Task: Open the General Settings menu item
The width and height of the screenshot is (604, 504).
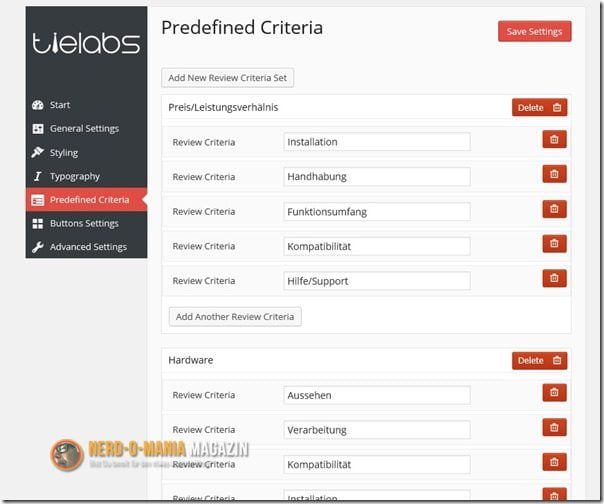Action: (84, 129)
